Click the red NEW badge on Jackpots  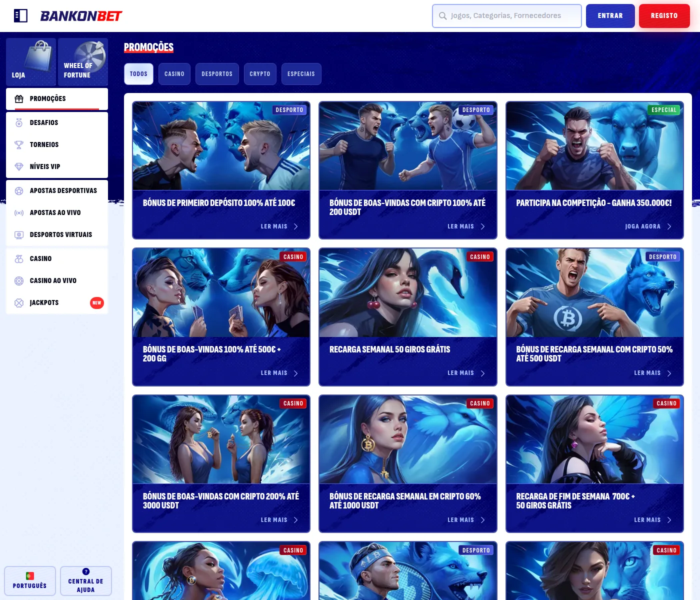coord(97,302)
